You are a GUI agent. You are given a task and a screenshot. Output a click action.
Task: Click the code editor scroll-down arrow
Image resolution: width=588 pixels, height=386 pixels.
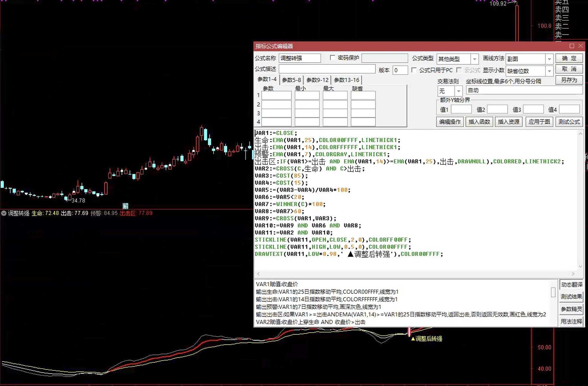tap(580, 266)
